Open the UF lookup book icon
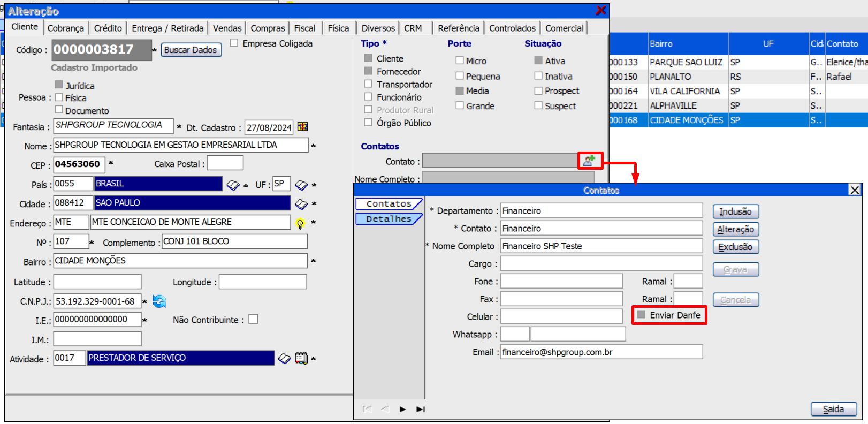This screenshot has width=868, height=424. 301,185
